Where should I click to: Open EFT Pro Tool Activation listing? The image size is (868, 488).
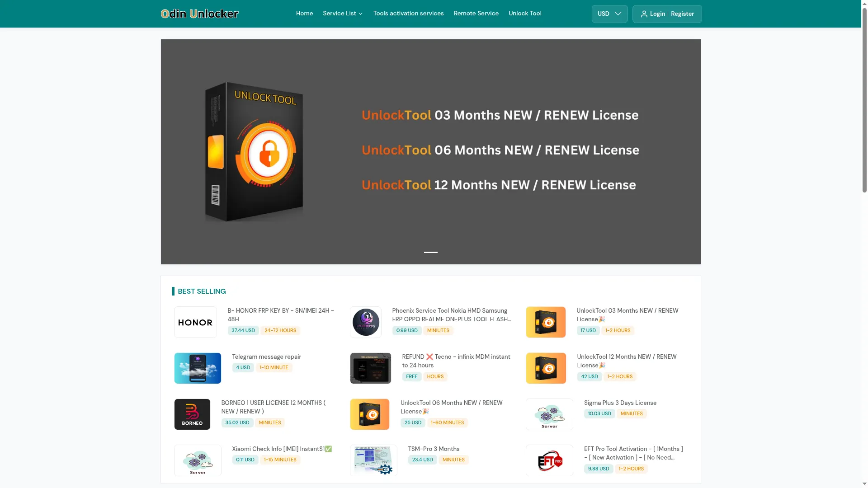coord(633,453)
